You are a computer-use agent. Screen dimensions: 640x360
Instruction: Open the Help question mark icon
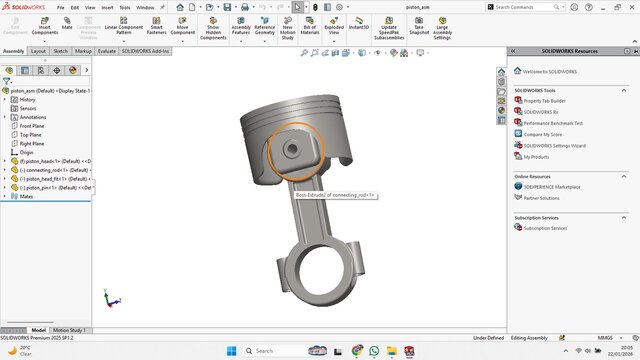pos(589,7)
